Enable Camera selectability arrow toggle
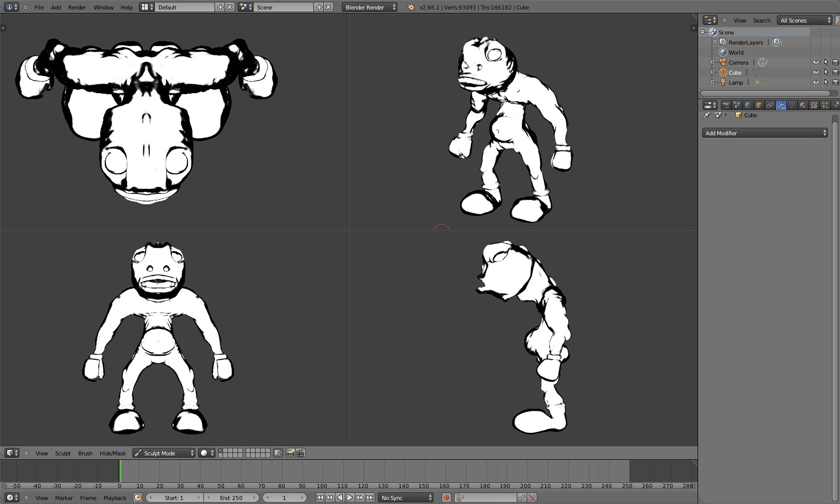The height and width of the screenshot is (504, 840). click(x=826, y=62)
